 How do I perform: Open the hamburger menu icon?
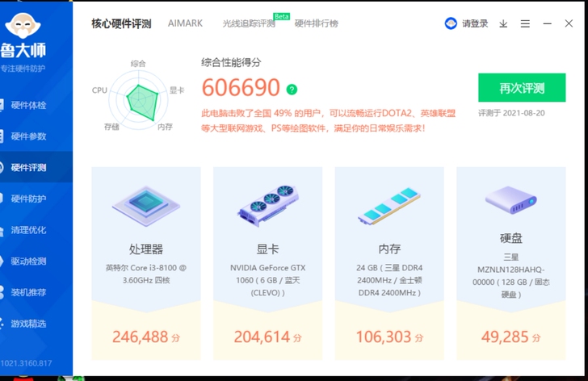point(525,24)
